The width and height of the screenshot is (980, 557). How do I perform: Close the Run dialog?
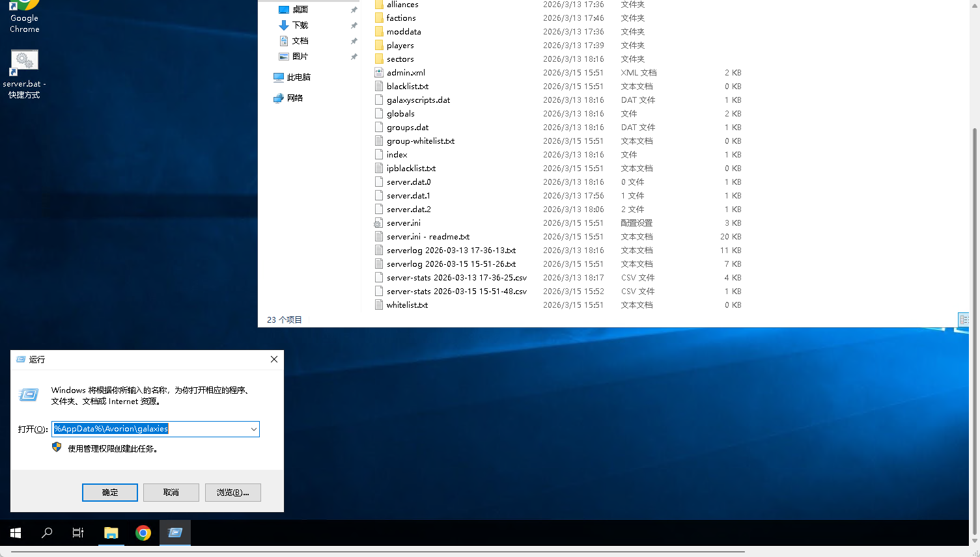point(274,359)
